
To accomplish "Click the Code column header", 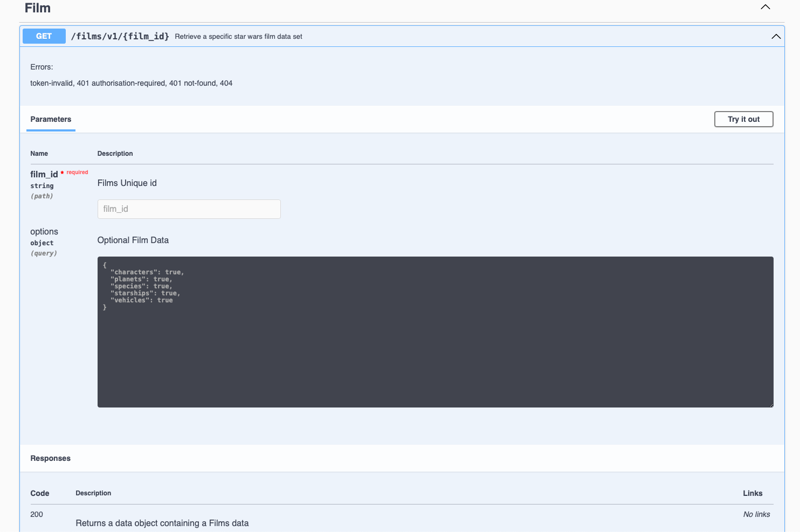I will coord(40,493).
